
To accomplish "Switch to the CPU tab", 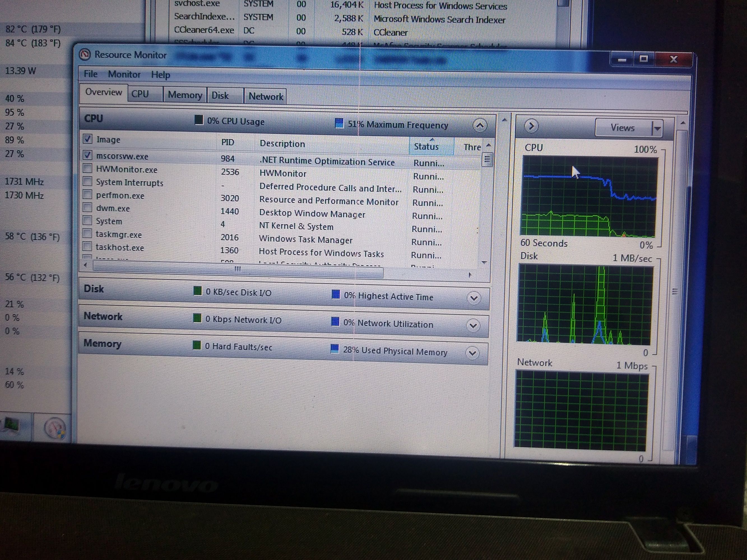I will pos(145,94).
